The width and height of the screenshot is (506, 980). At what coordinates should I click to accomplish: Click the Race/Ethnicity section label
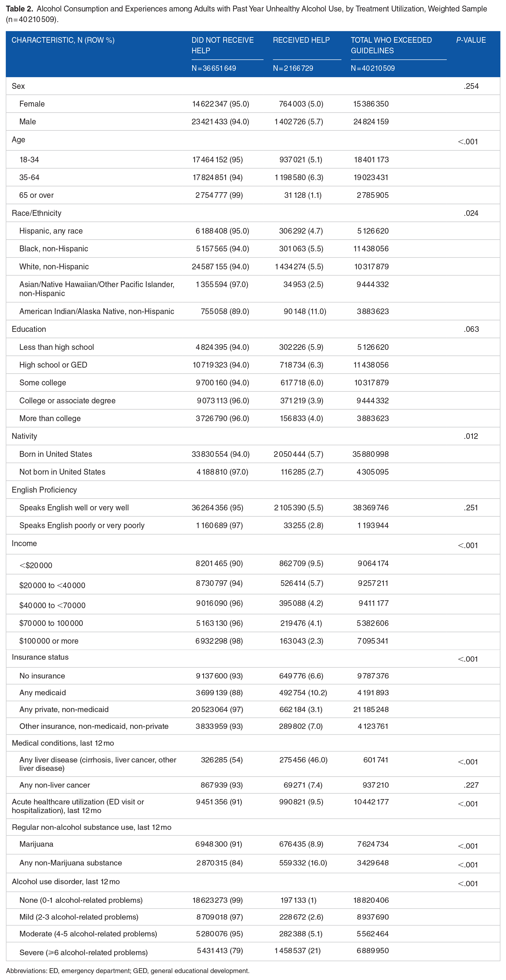pos(36,213)
